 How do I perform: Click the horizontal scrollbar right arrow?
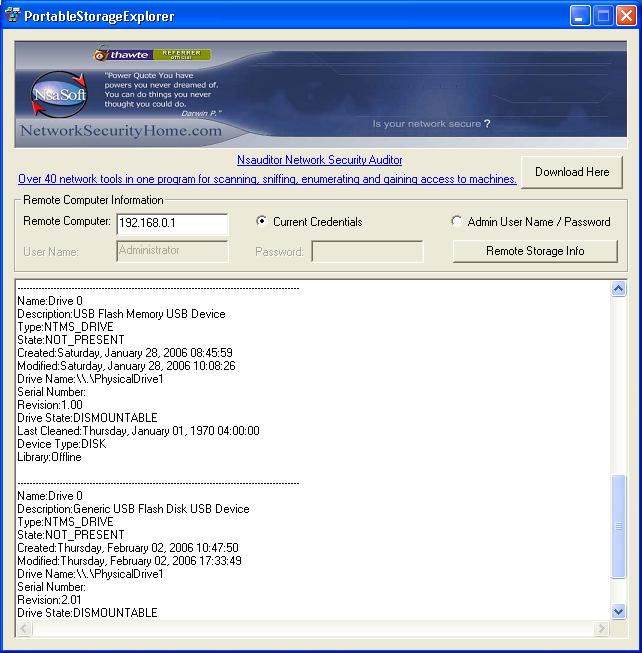coord(601,628)
